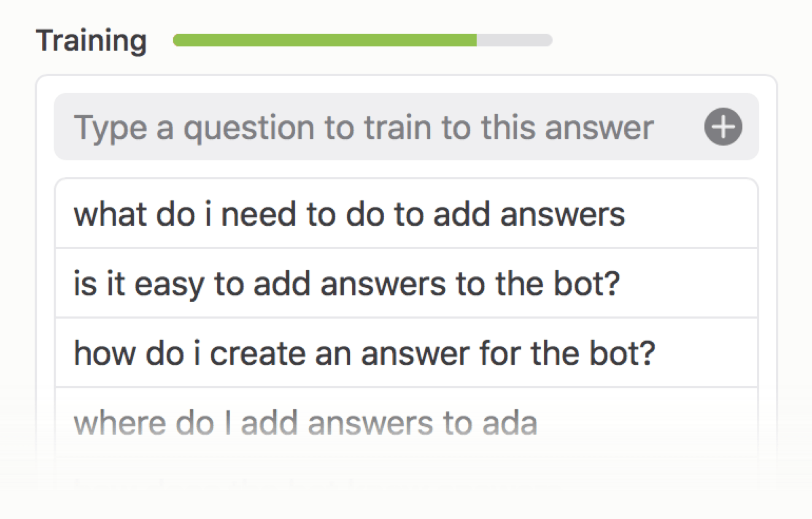The image size is (812, 519).
Task: Click the word "what" in the first question
Action: point(110,214)
